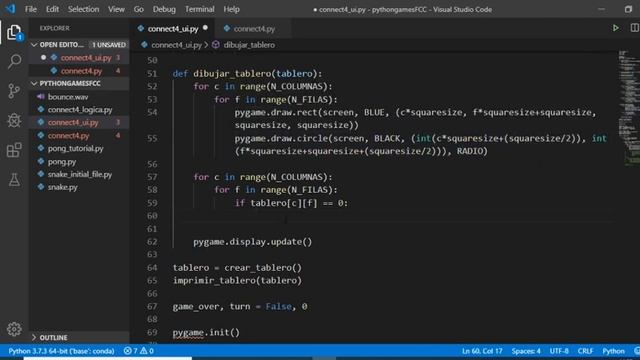The width and height of the screenshot is (640, 360).
Task: Click 'def' keyword on line 51
Action: (x=180, y=73)
